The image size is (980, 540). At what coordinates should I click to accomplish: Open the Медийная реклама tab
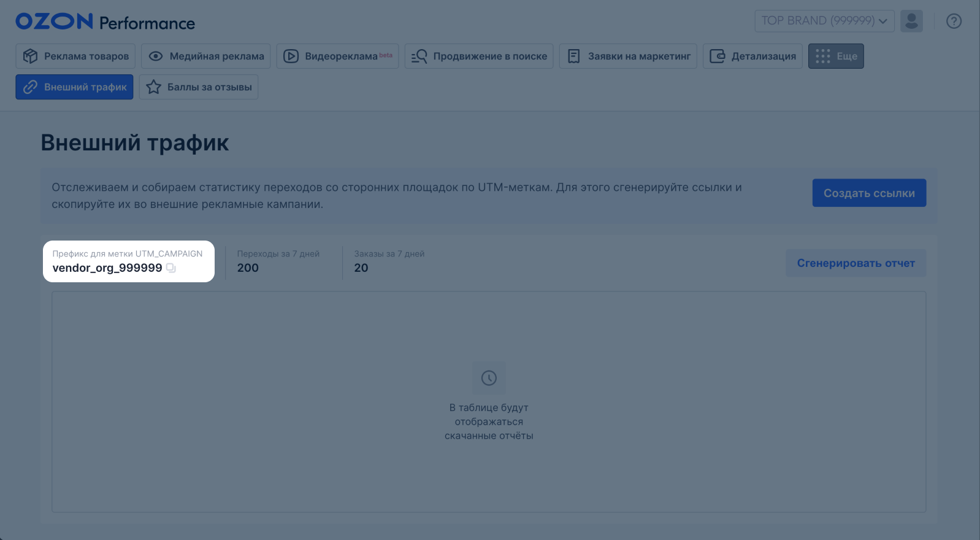click(x=206, y=56)
